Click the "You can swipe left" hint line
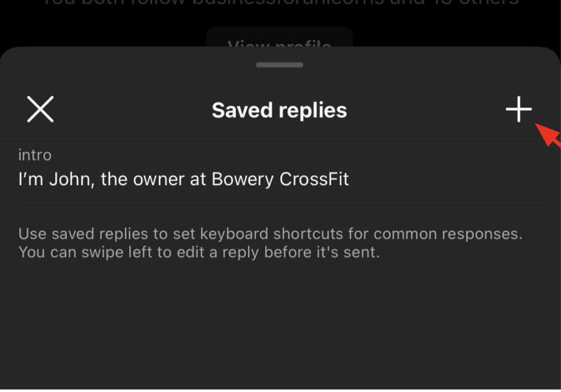 pyautogui.click(x=199, y=253)
